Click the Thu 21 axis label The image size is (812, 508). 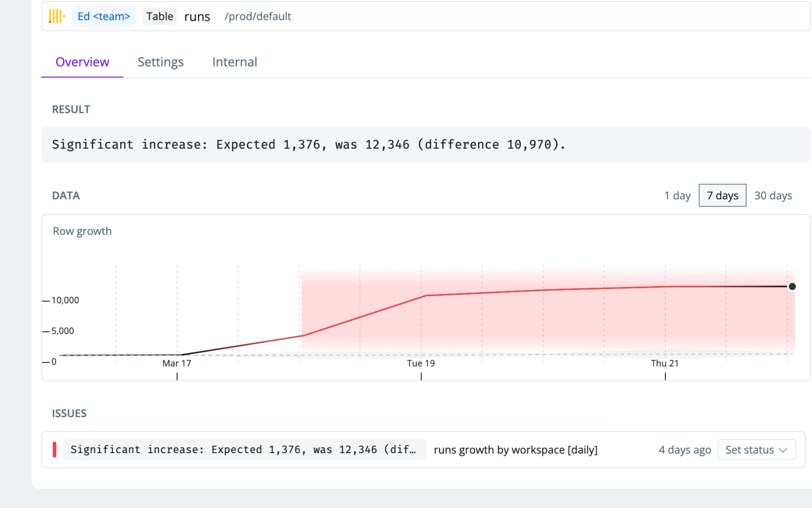pos(665,363)
